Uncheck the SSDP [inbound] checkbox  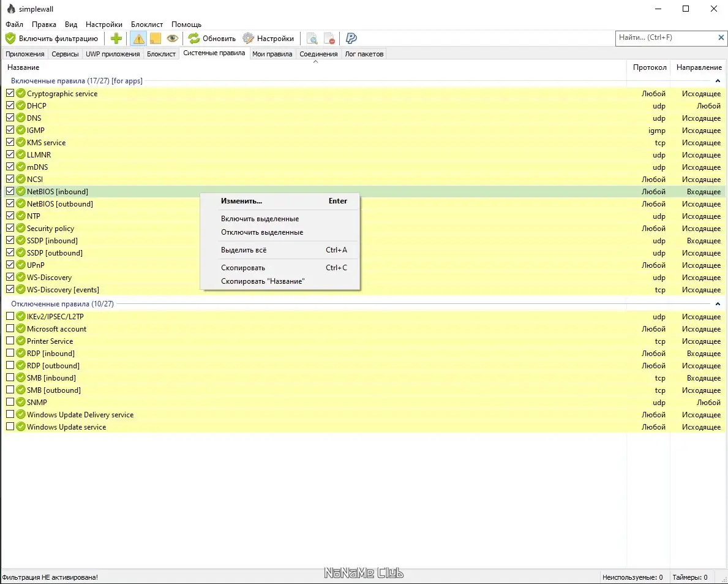[10, 240]
